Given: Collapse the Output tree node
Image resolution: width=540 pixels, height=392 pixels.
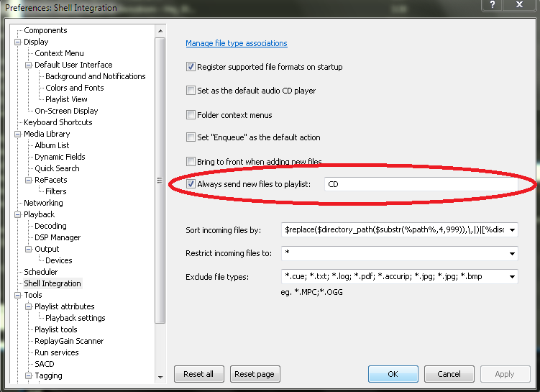Looking at the screenshot, I should pos(28,249).
